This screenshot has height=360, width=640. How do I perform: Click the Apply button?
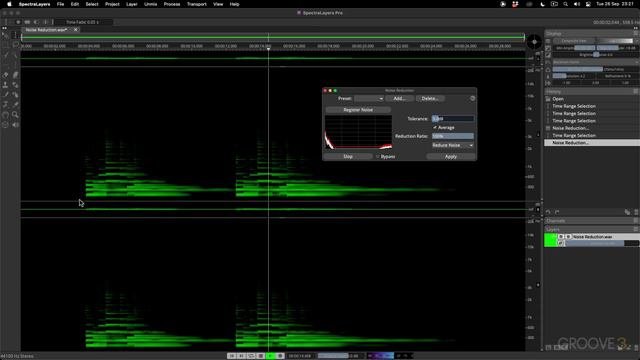click(x=451, y=156)
